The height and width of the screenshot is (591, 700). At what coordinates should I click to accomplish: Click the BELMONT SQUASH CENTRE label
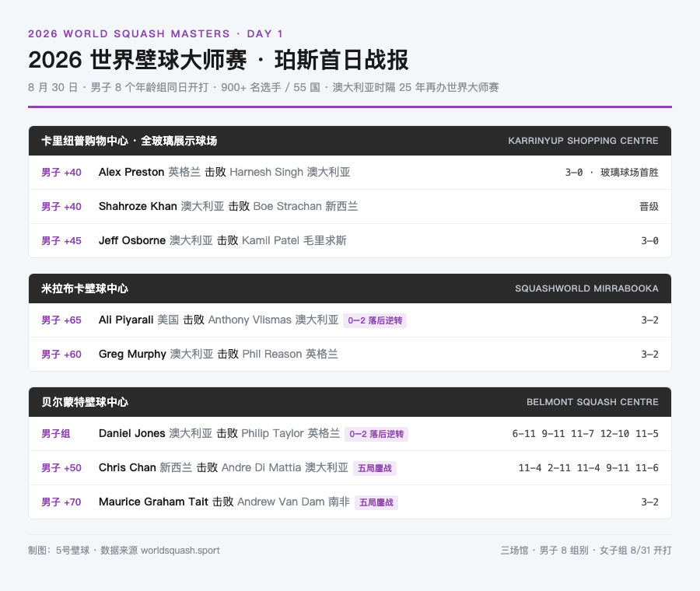click(593, 402)
